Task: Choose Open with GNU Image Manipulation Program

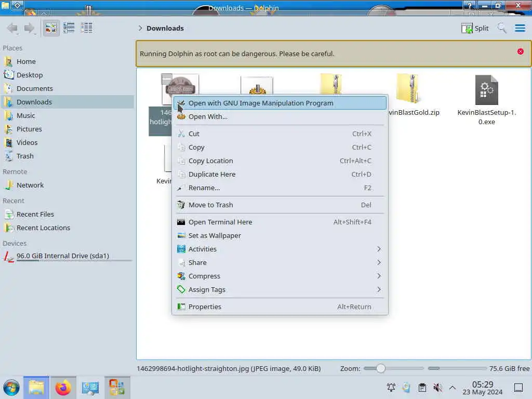Action: 280,103
